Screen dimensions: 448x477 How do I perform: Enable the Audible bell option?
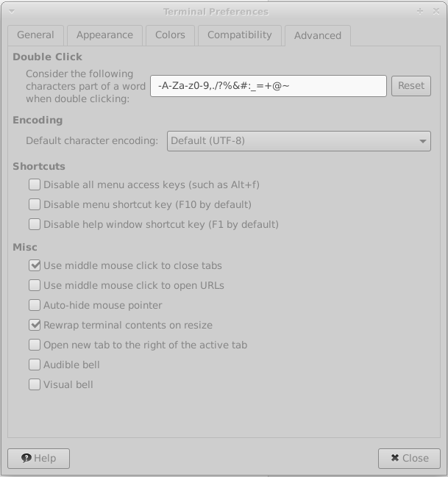[x=35, y=365]
